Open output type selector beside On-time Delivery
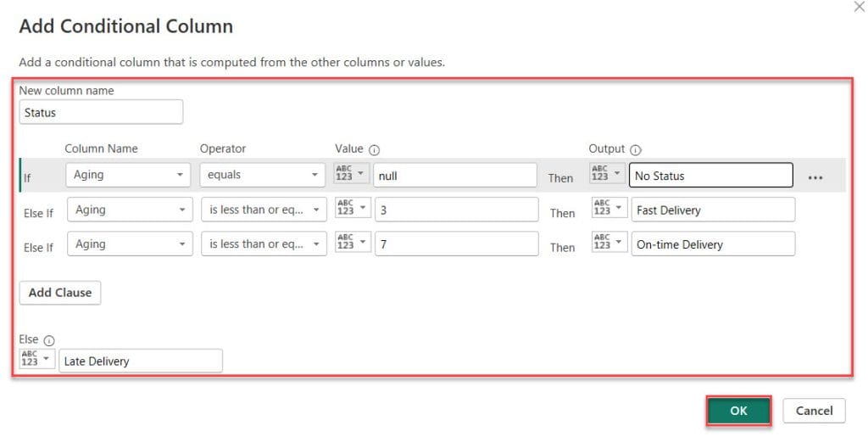The width and height of the screenshot is (868, 437). click(609, 242)
